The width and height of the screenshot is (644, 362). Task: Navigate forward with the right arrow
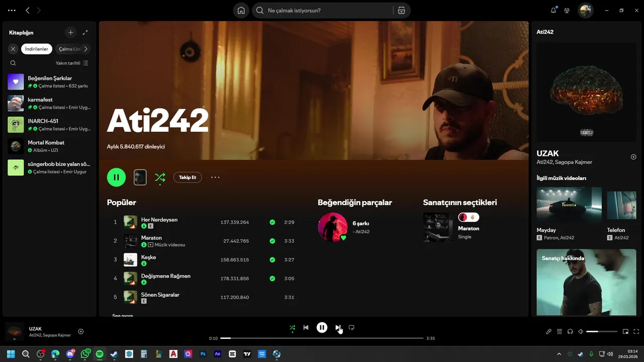pos(39,10)
